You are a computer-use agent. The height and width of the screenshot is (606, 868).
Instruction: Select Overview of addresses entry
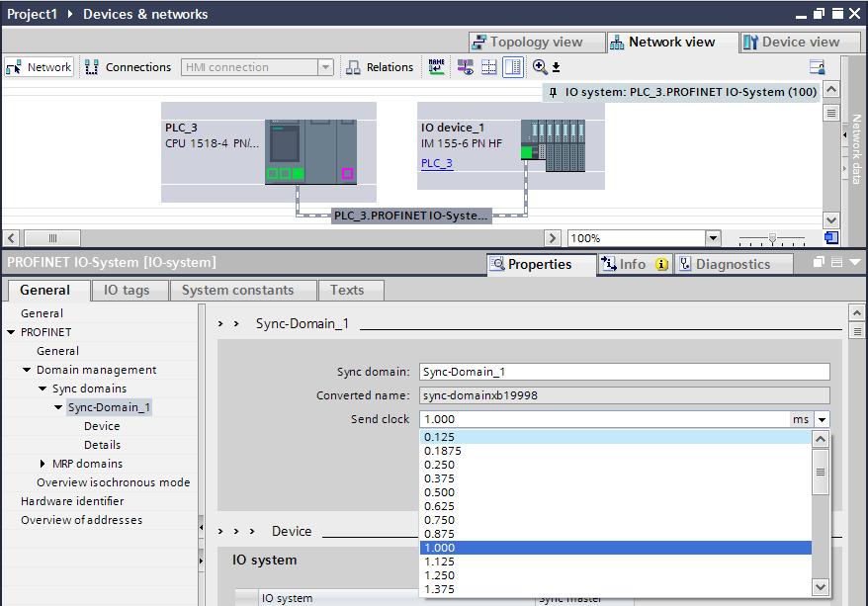(81, 520)
